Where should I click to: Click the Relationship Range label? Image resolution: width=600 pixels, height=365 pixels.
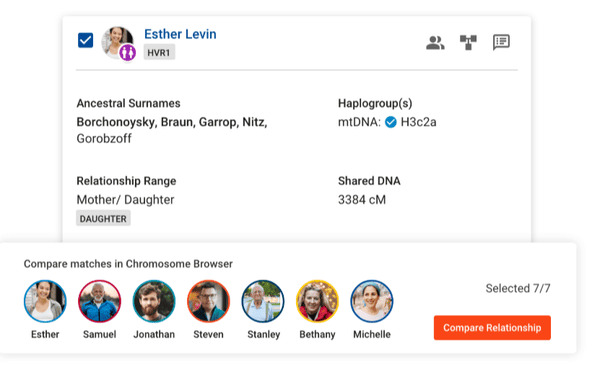click(126, 181)
